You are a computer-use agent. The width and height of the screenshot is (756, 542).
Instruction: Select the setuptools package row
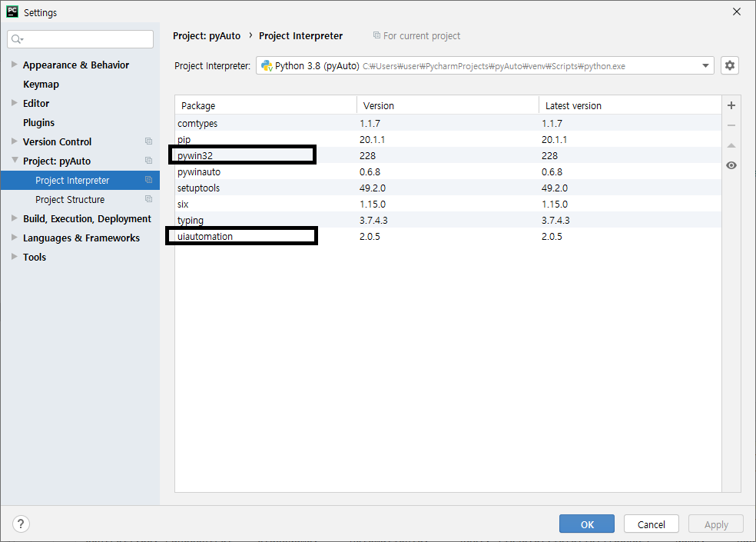point(448,188)
